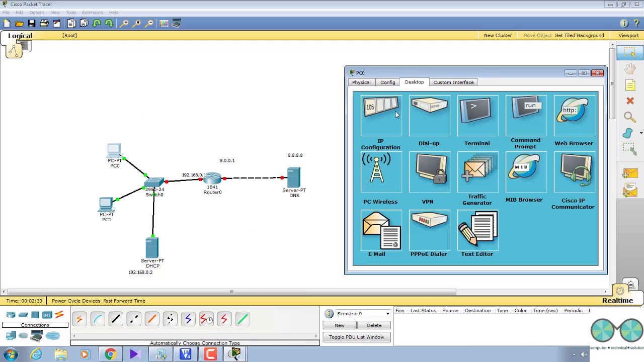This screenshot has width=644, height=362.
Task: Click the Logical workspace tab
Action: [x=20, y=36]
